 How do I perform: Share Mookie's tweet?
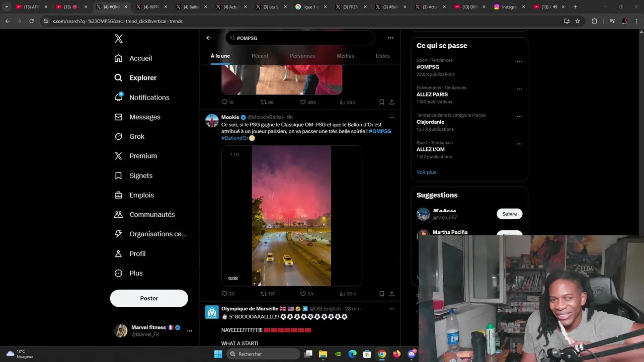click(x=391, y=294)
